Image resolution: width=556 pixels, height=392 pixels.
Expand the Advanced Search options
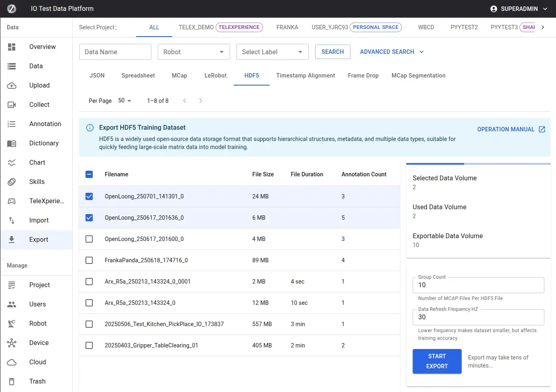[x=392, y=52]
